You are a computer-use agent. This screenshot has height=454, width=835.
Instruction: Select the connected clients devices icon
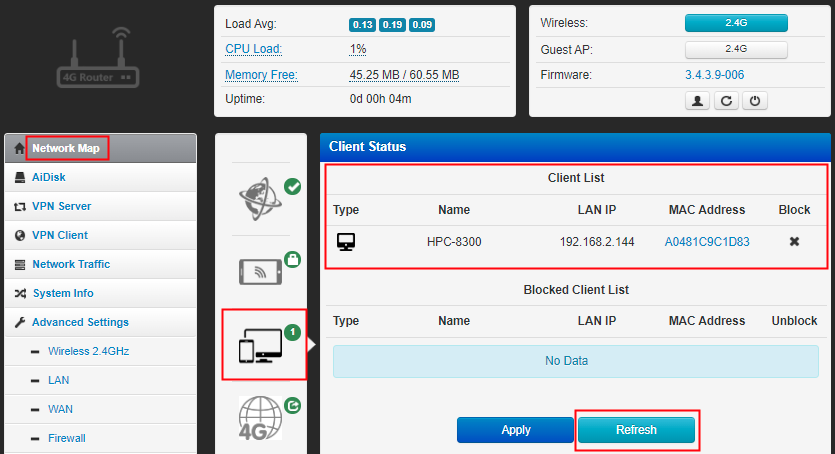[260, 345]
